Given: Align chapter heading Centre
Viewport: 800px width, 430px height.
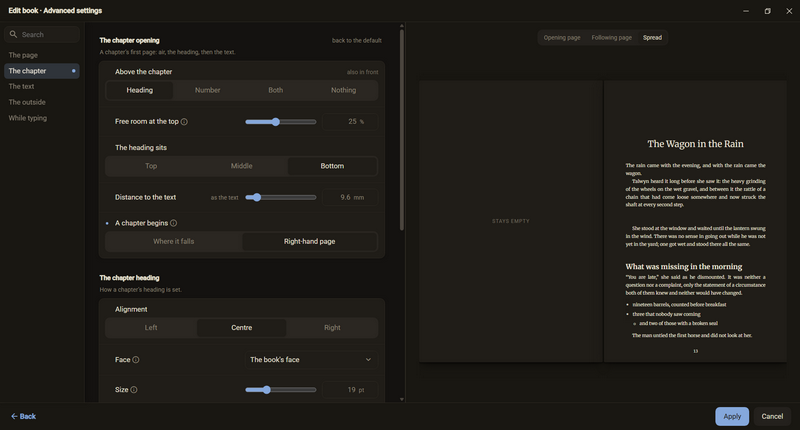Looking at the screenshot, I should (x=241, y=327).
